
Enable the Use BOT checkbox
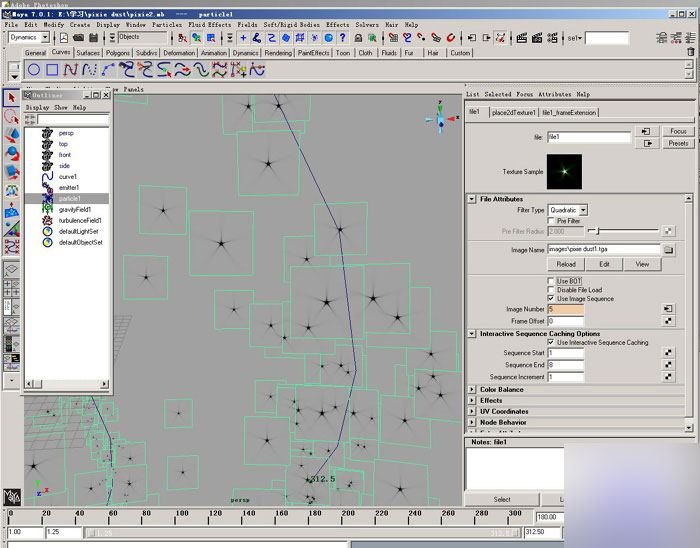[551, 281]
